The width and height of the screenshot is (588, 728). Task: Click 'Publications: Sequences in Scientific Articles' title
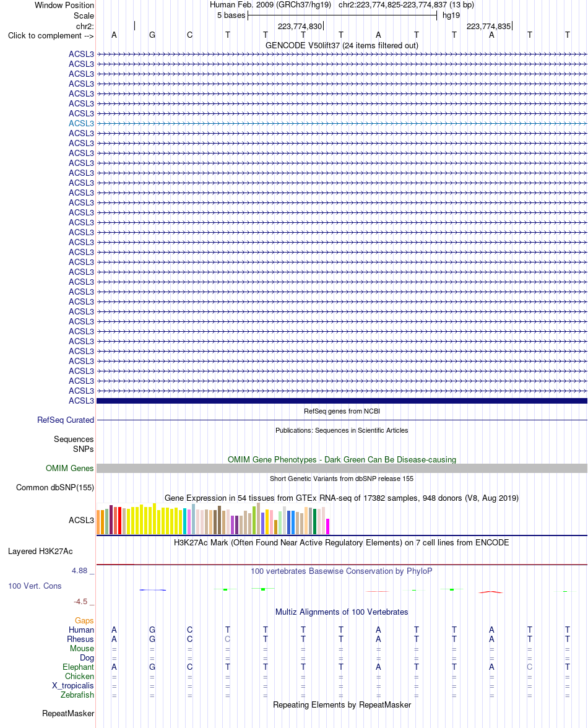tap(342, 430)
